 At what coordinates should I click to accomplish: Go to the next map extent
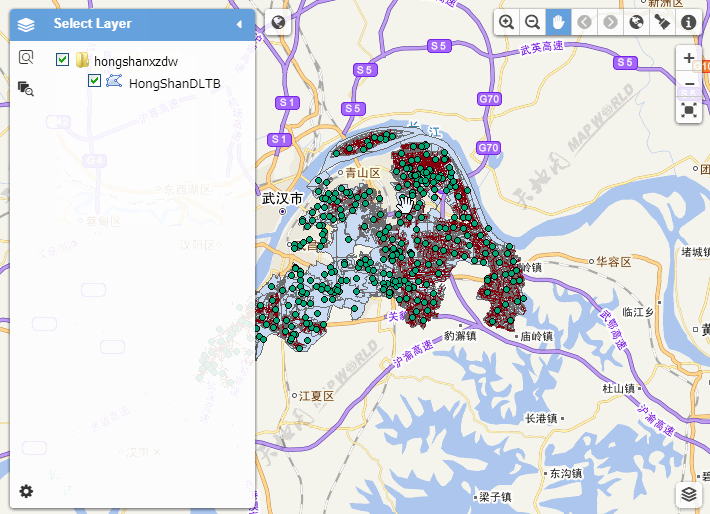(x=610, y=22)
